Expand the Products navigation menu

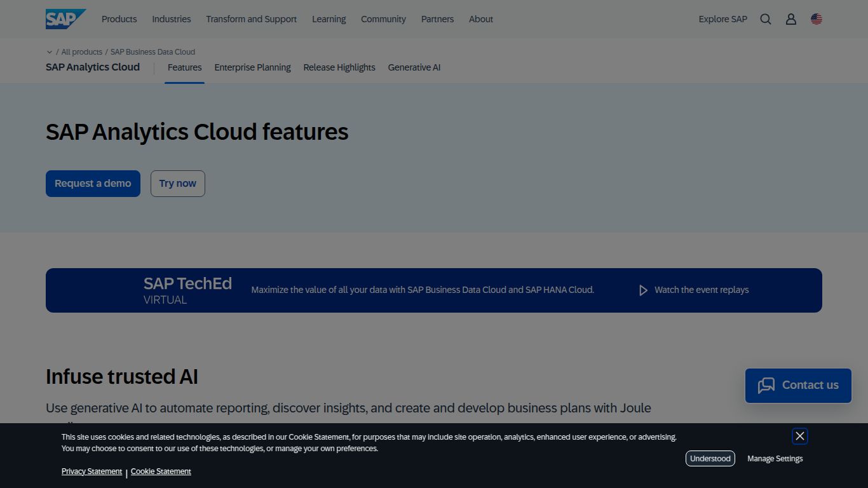pos(119,19)
